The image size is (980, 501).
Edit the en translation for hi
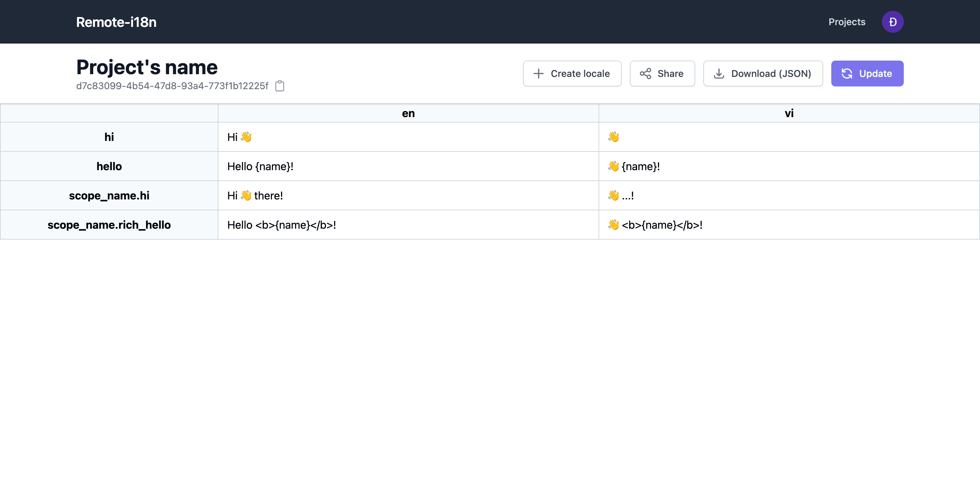point(408,137)
